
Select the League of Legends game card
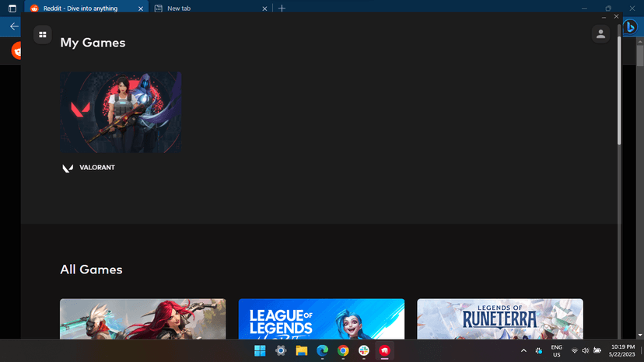(321, 318)
